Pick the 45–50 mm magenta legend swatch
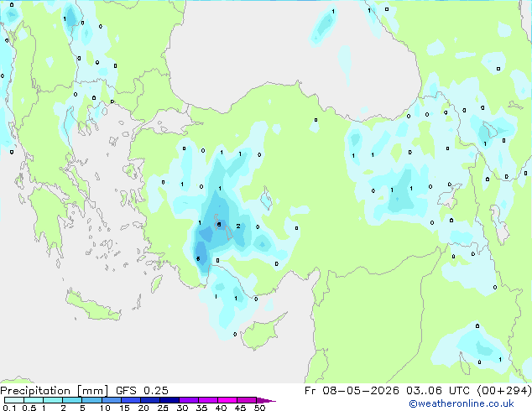Image resolution: width=532 pixels, height=411 pixels. [247, 400]
